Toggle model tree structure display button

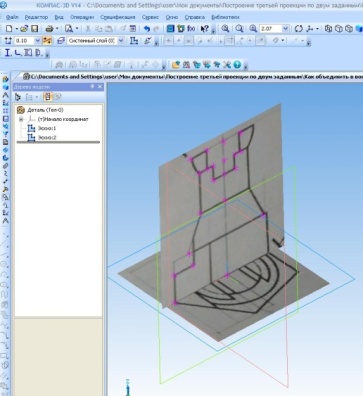point(47,97)
